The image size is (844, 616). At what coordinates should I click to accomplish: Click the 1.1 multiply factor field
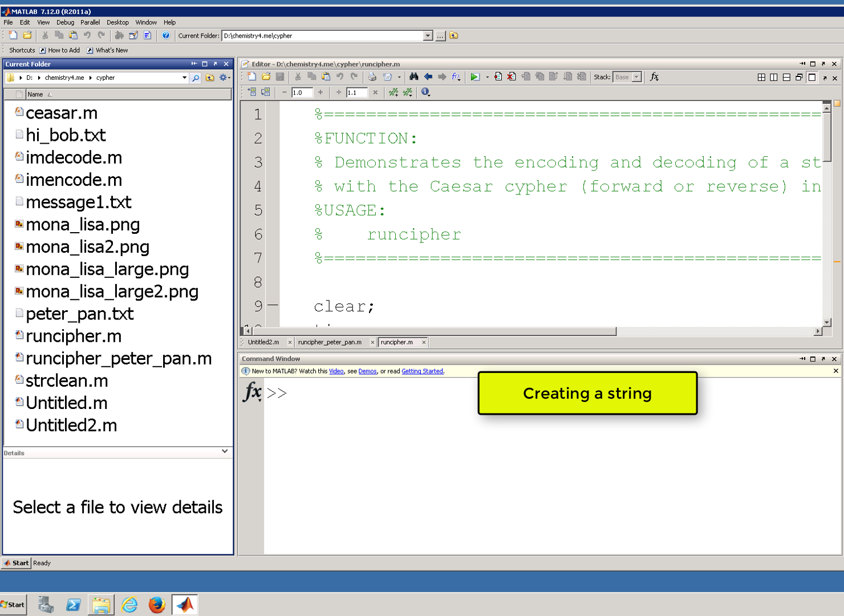pyautogui.click(x=356, y=92)
